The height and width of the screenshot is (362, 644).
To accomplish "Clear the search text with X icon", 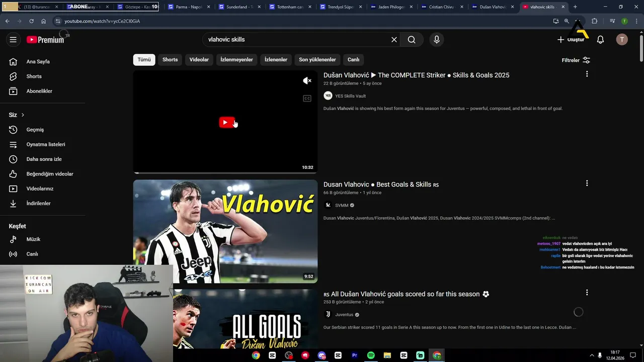I will coord(394,40).
